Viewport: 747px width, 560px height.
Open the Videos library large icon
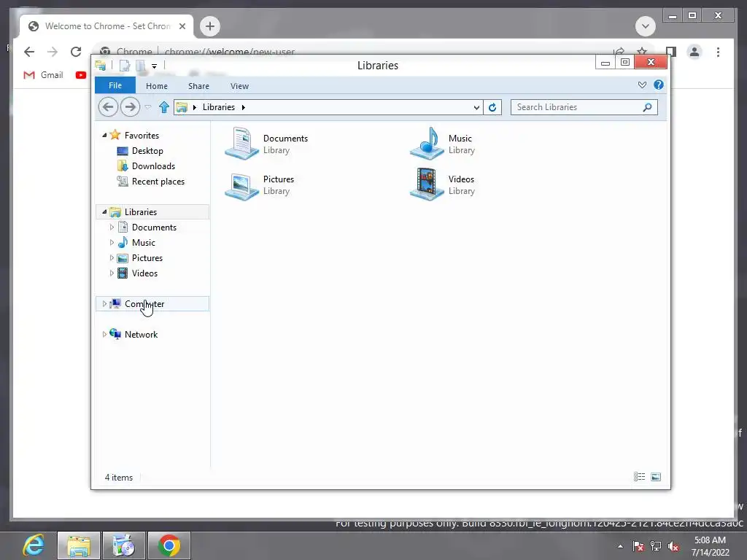[x=427, y=184]
